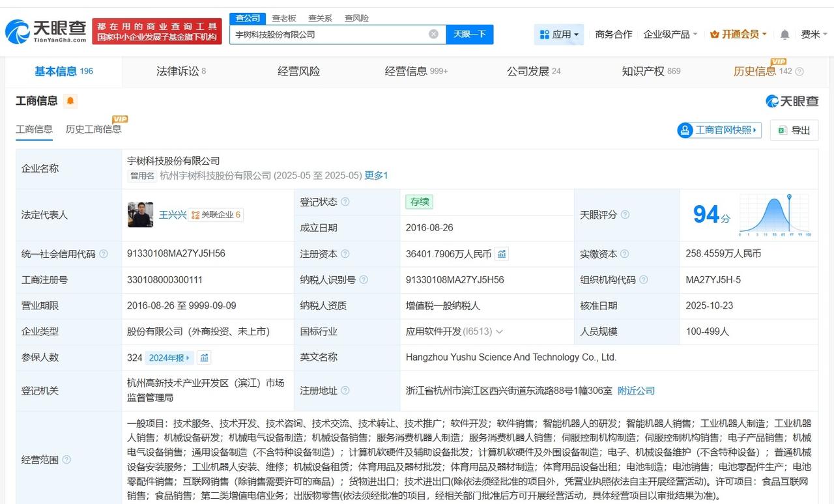Image resolution: width=834 pixels, height=504 pixels.
Task: Click the 存续 registration status tag
Action: (419, 202)
